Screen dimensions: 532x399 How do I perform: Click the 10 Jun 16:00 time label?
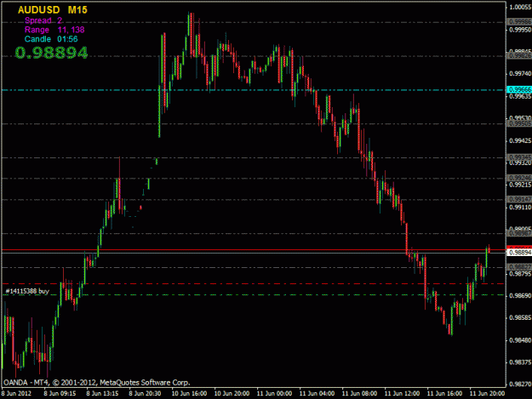point(189,393)
